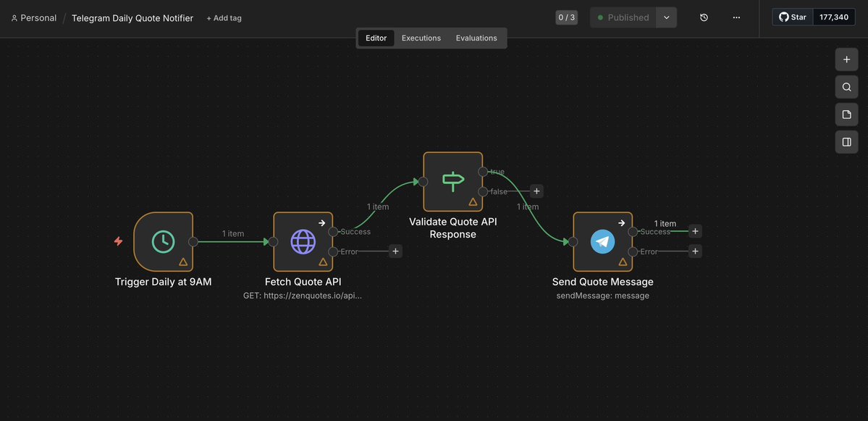The height and width of the screenshot is (421, 868).
Task: Click the sendMessage: message subtitle
Action: (603, 296)
